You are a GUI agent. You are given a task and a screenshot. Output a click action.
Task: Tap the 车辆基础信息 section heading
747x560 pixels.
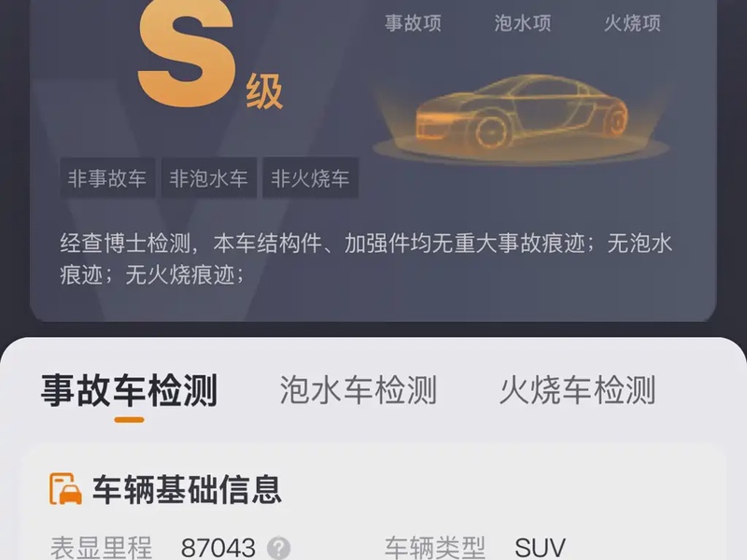click(x=187, y=489)
